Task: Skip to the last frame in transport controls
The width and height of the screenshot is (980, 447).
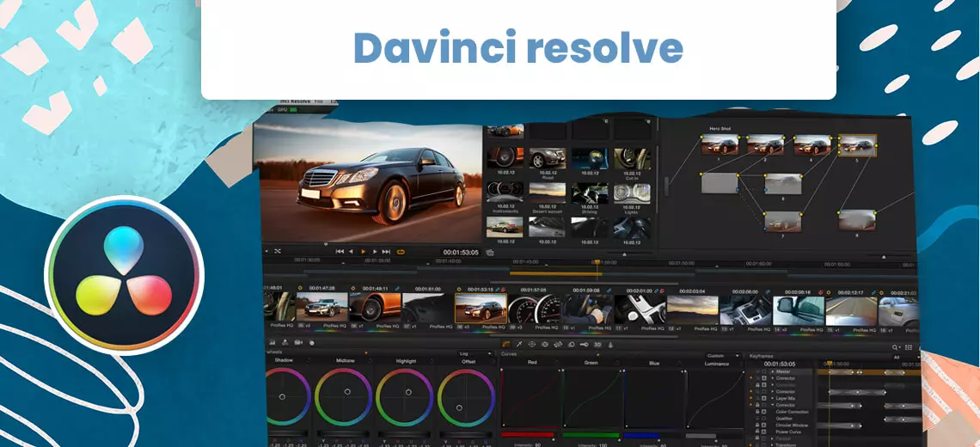Action: click(387, 252)
